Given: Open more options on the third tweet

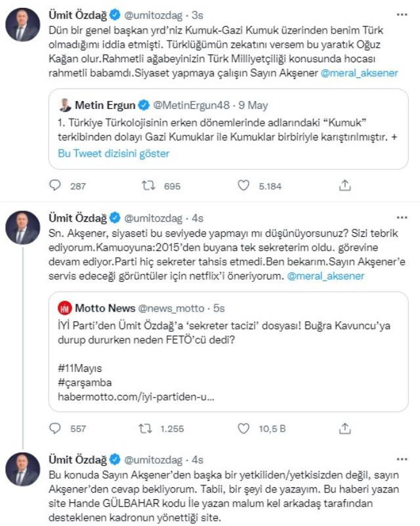Looking at the screenshot, I should tap(400, 459).
